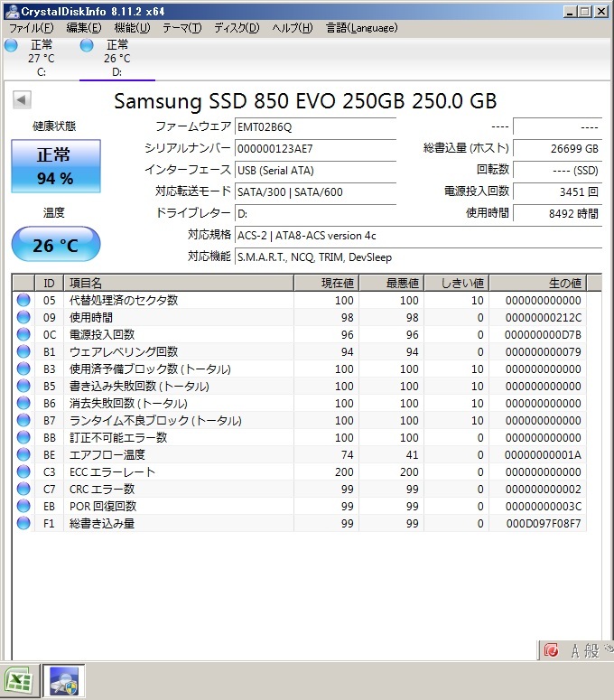Open the 機能(U) menu

coord(132,28)
